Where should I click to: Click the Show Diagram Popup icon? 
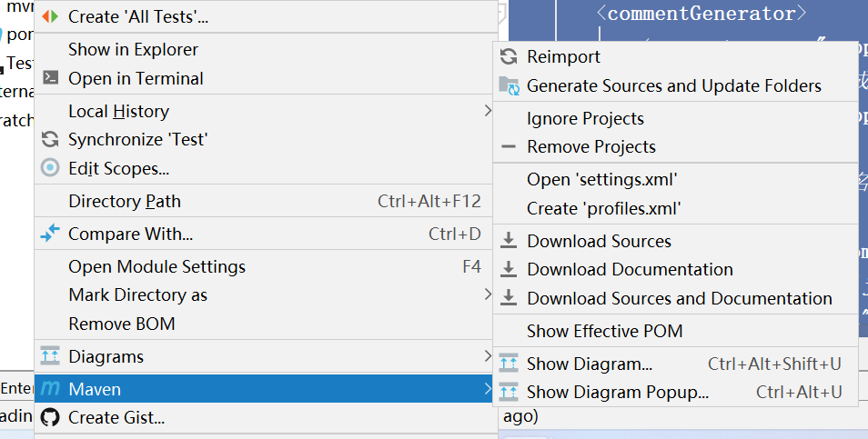tap(509, 393)
